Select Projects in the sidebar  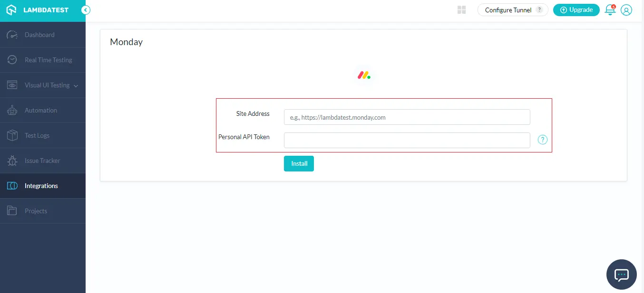(36, 210)
